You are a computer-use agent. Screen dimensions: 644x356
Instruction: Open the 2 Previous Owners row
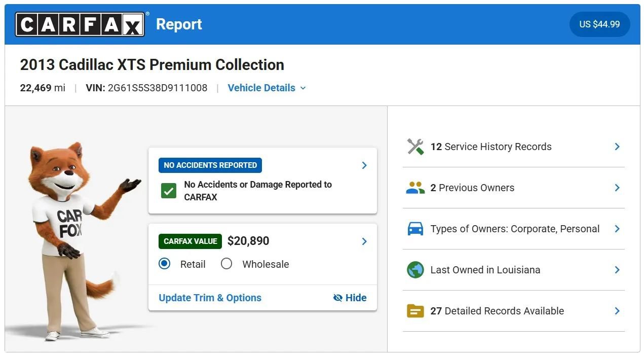coord(514,188)
